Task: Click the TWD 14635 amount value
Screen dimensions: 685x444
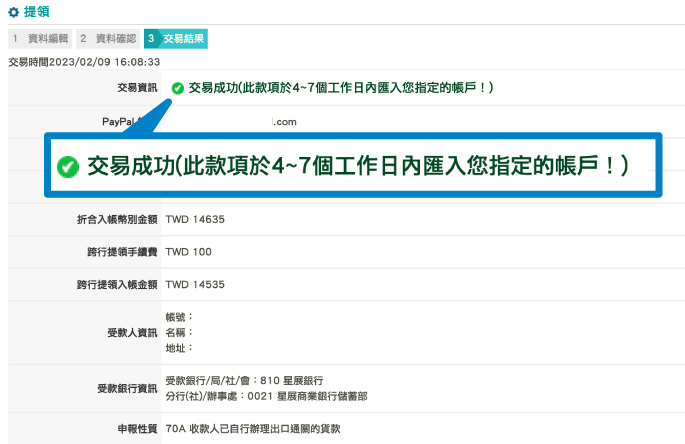Action: (195, 218)
